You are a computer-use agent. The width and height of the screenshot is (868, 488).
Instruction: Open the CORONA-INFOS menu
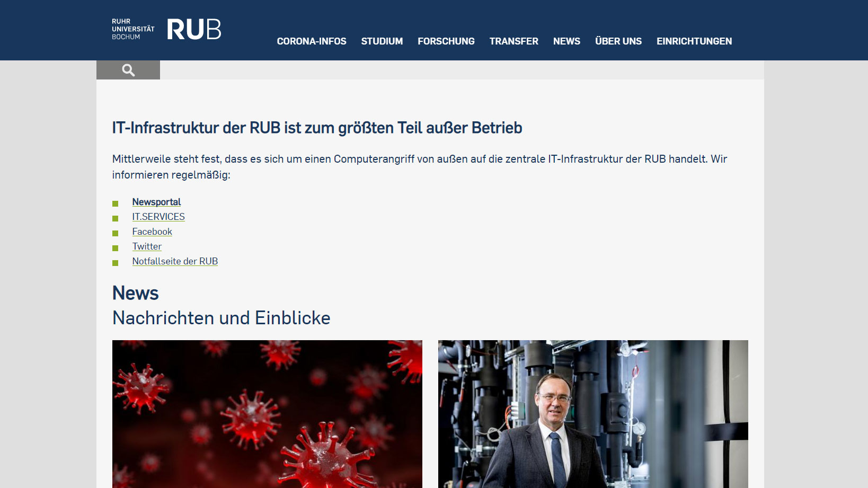point(312,41)
